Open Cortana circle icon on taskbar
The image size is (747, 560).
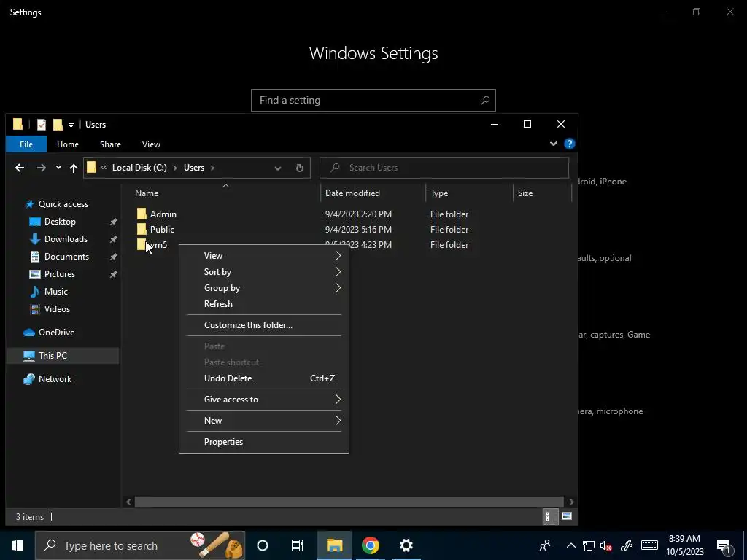263,545
